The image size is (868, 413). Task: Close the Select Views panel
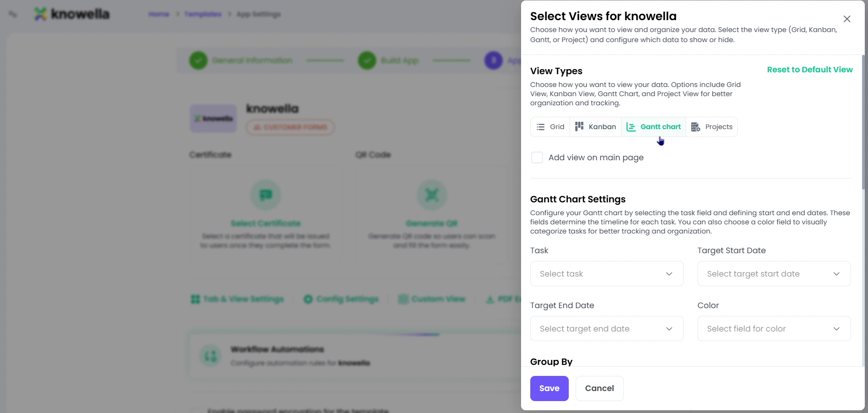click(x=847, y=19)
